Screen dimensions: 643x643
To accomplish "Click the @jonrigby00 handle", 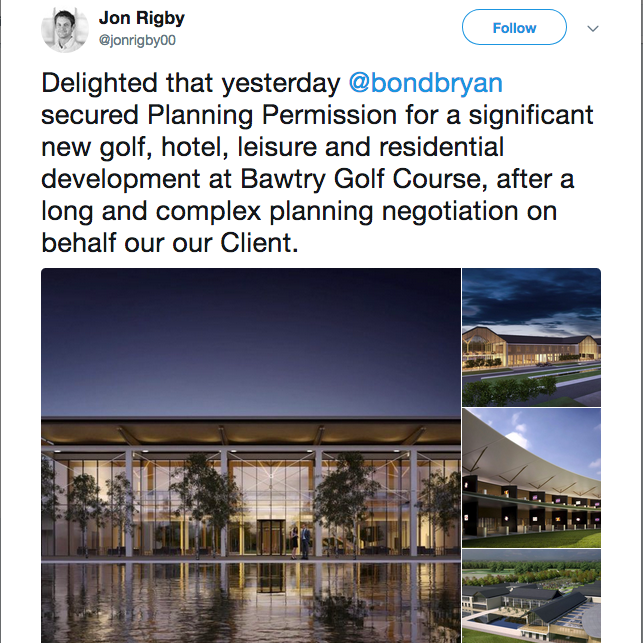I will pos(139,40).
